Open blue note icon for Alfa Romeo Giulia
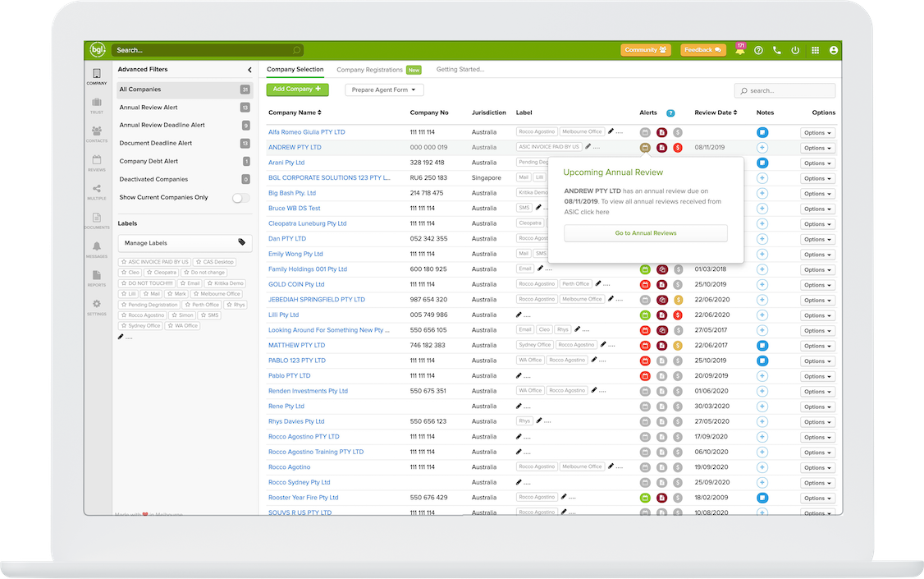This screenshot has width=924, height=579. (x=762, y=132)
